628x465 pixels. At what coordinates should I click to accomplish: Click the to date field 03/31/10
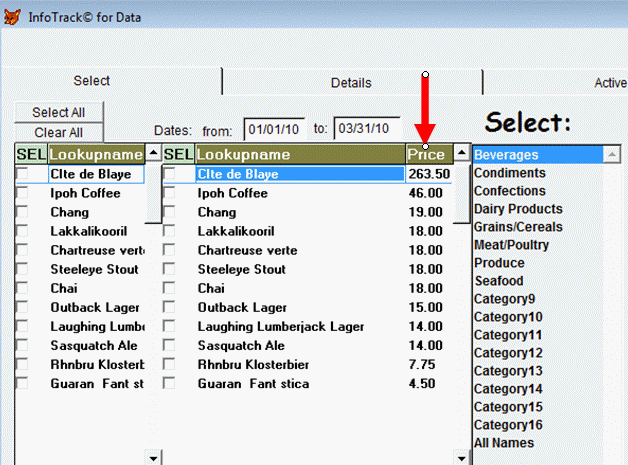tap(366, 129)
